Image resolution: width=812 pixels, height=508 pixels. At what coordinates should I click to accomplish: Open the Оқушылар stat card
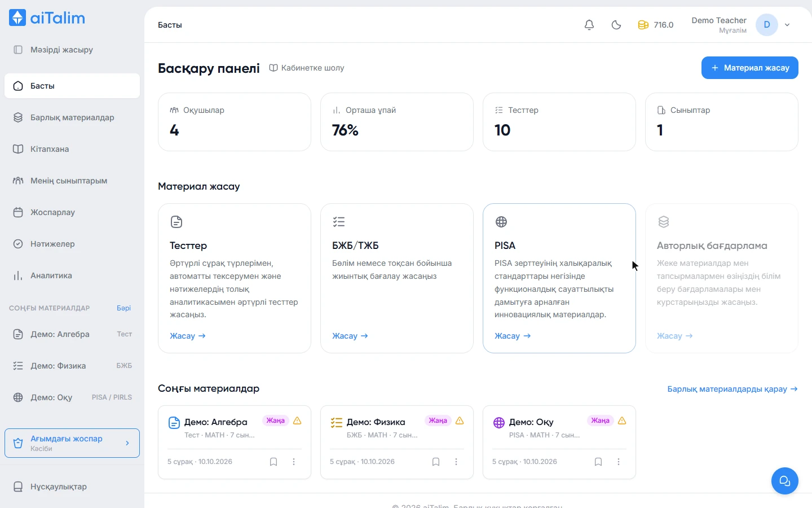click(x=235, y=122)
